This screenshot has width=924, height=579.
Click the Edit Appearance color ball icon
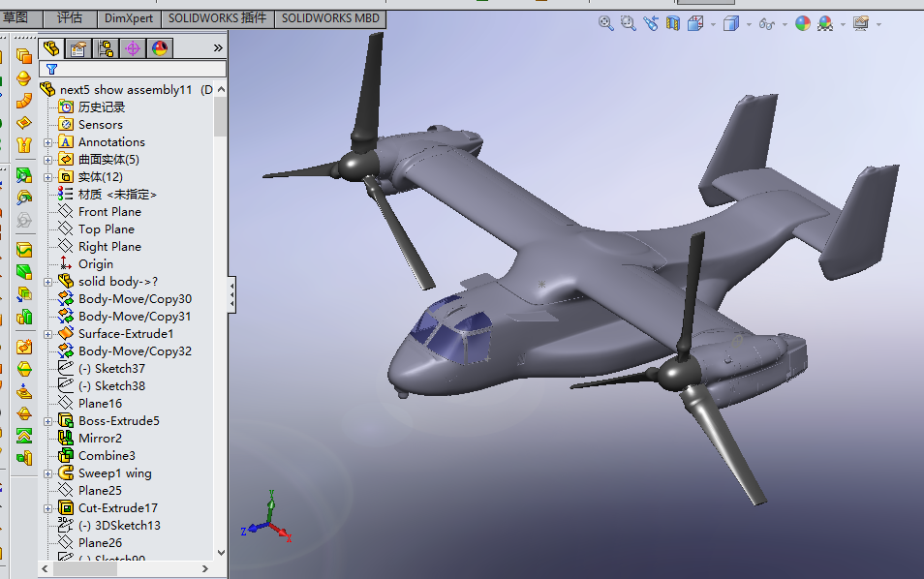pos(803,23)
